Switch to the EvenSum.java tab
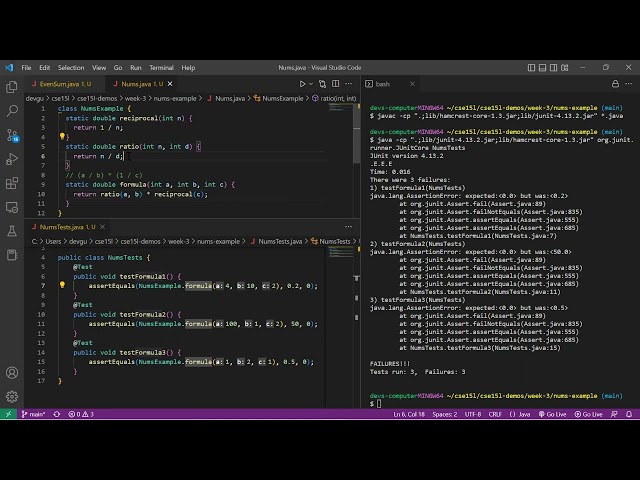Image resolution: width=640 pixels, height=480 pixels. [x=65, y=84]
